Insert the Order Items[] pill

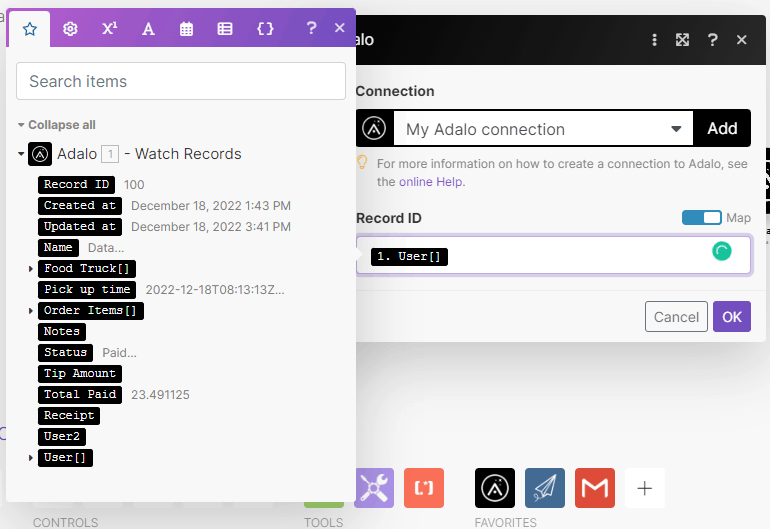pos(91,311)
